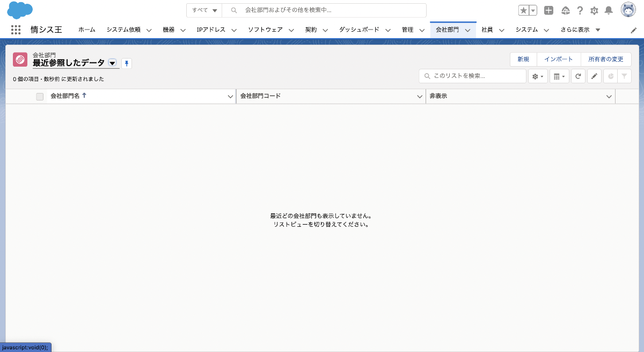Expand the システム tab chevron

(546, 31)
